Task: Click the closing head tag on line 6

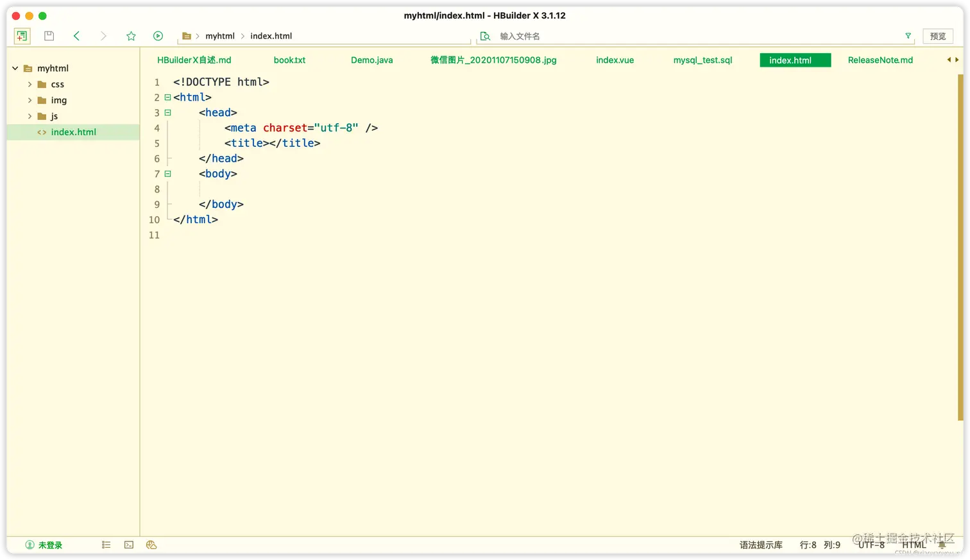Action: 221,158
